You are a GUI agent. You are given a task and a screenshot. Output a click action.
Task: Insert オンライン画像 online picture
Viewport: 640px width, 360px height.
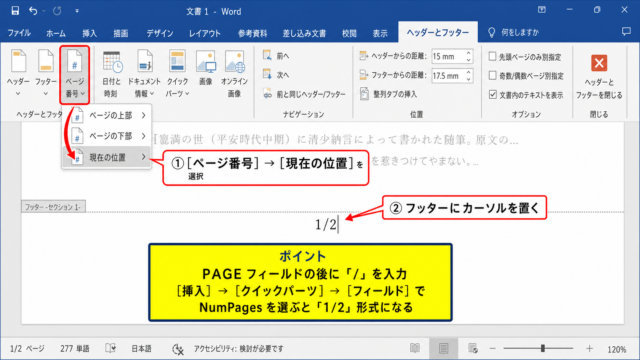tap(234, 74)
